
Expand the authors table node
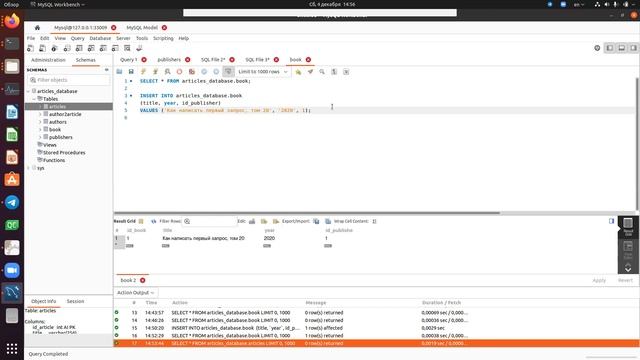point(40,122)
